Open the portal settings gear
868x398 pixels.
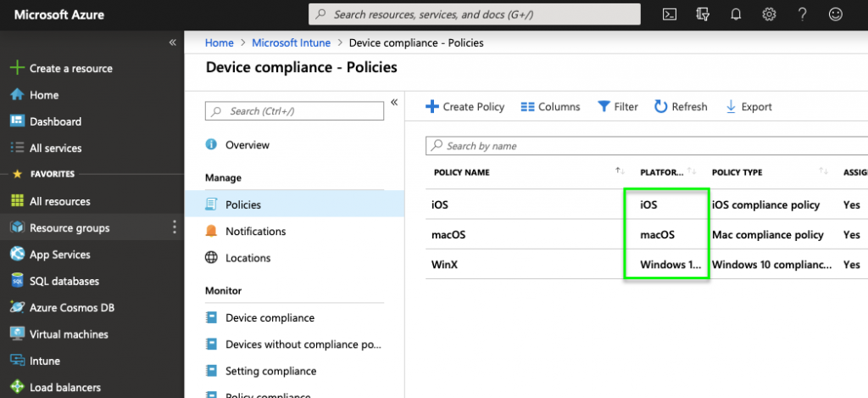point(769,14)
